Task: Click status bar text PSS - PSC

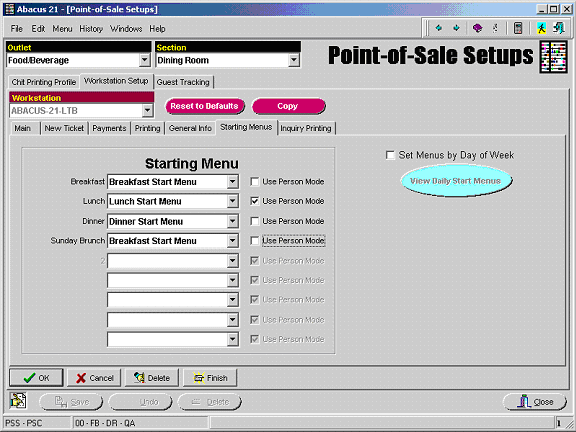Action: coord(24,423)
